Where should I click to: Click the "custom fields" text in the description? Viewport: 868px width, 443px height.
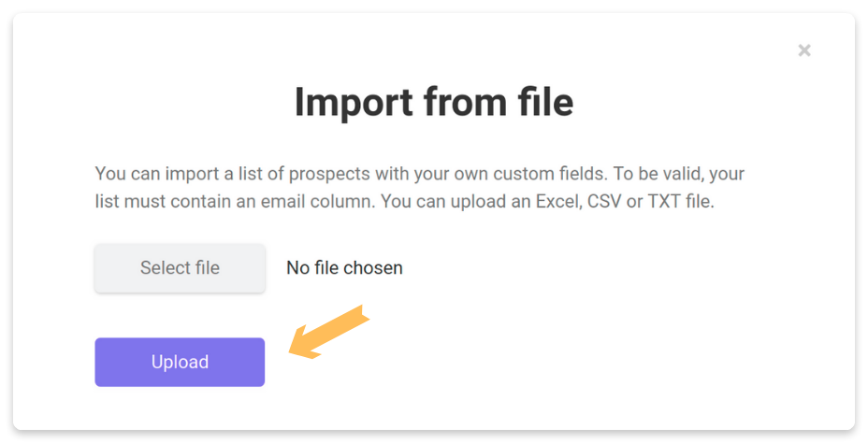(549, 174)
